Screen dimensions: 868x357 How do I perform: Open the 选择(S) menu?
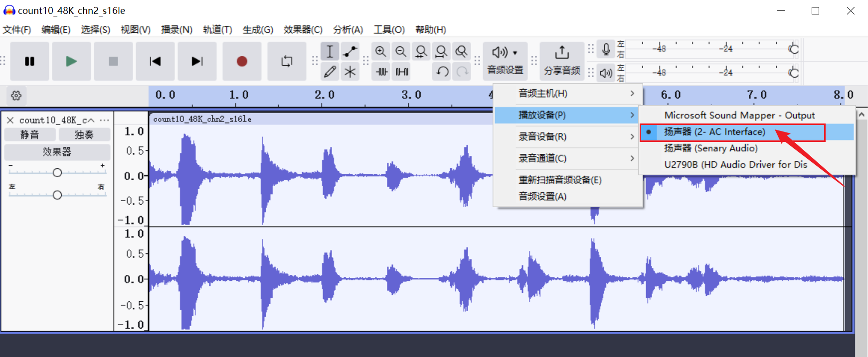point(96,30)
